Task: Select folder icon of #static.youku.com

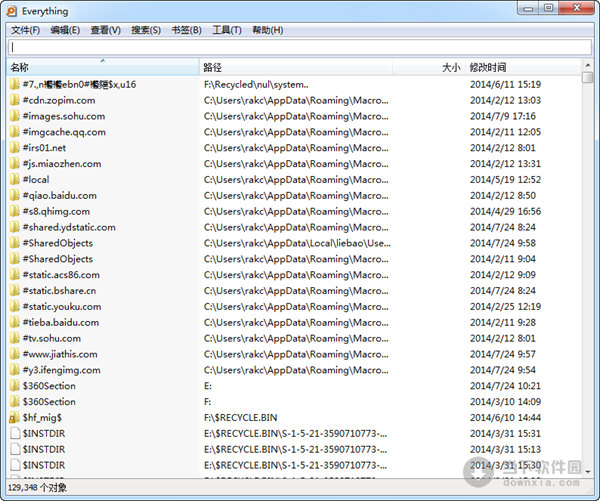Action: click(x=15, y=307)
